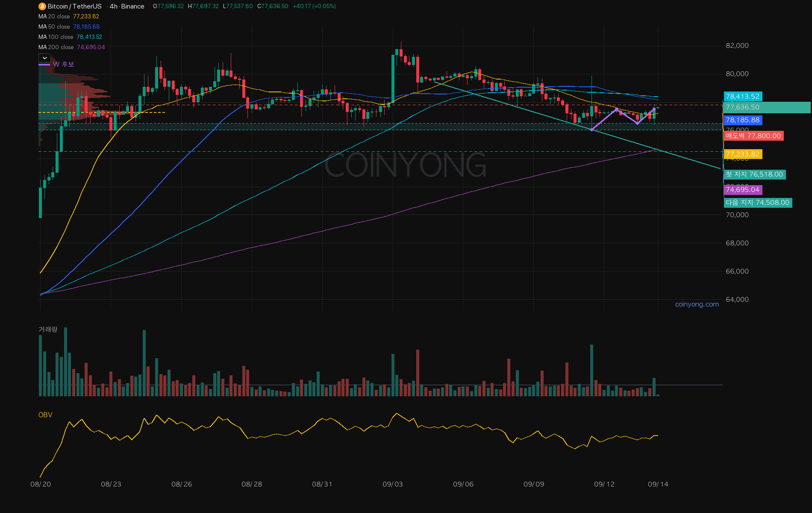
Task: Click the 78,413.52 cyan price tag
Action: pos(743,97)
